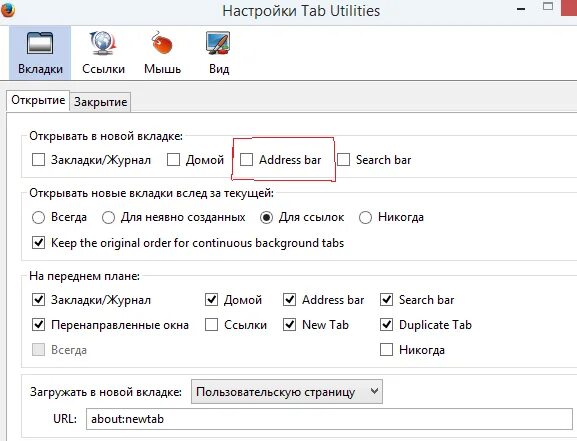577x441 pixels.
Task: Uncheck the Duplicate Tab checkbox
Action: click(386, 325)
